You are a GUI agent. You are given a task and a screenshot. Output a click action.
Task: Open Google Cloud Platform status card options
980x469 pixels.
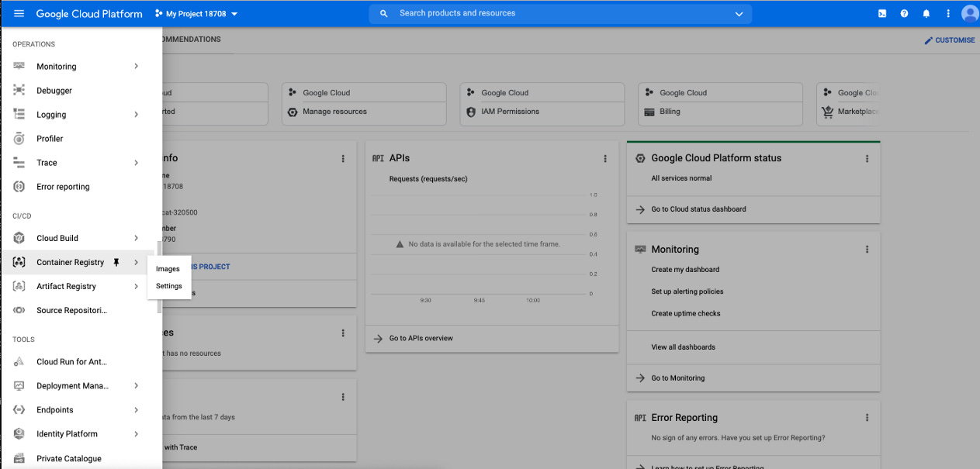pyautogui.click(x=867, y=158)
